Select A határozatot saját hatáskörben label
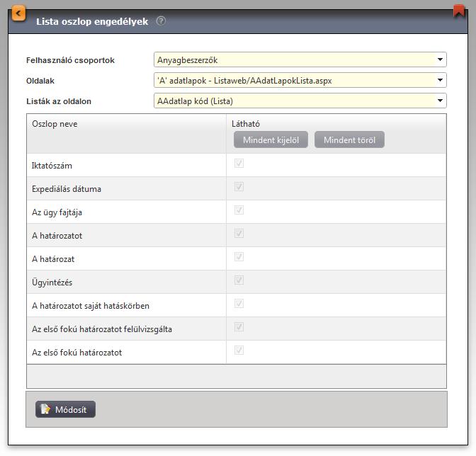This screenshot has width=476, height=456. coord(91,306)
